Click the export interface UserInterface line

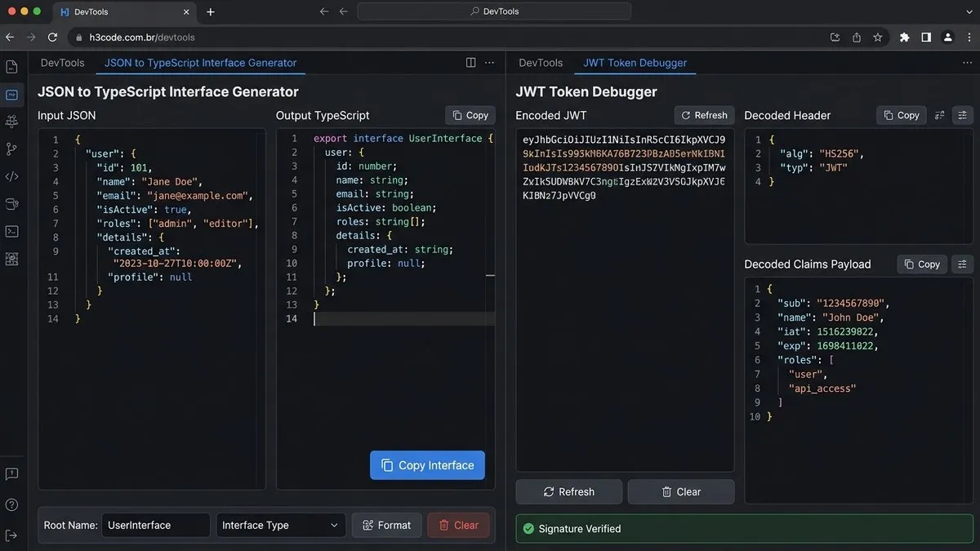tap(403, 139)
